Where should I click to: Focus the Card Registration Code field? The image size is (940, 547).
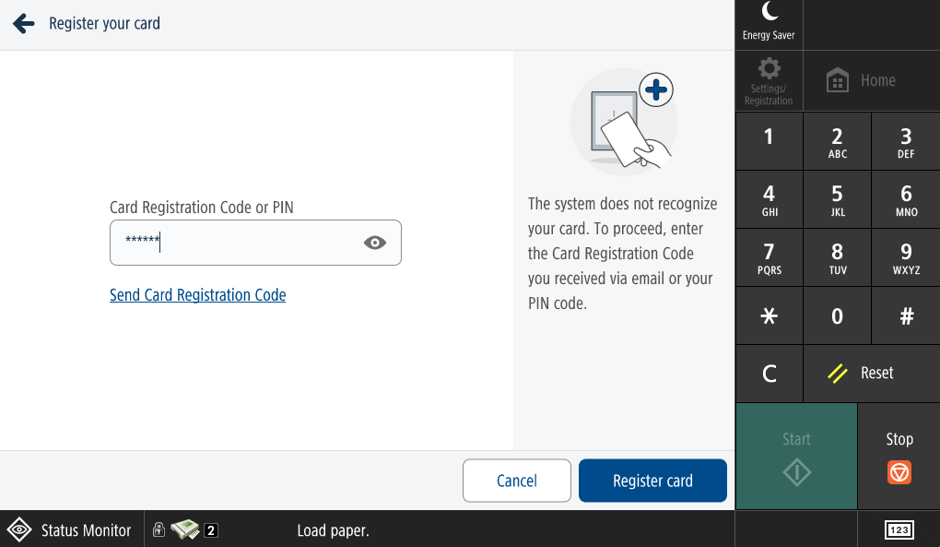click(x=255, y=242)
